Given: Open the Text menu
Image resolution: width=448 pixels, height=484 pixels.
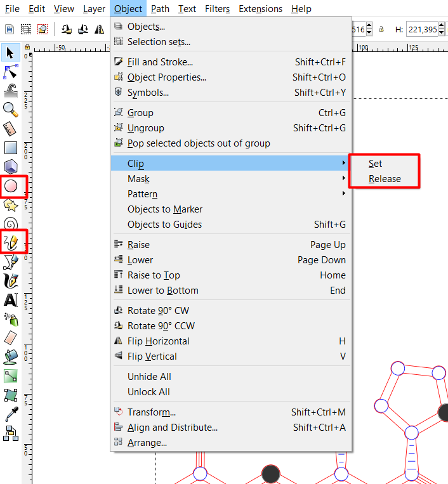Looking at the screenshot, I should [x=187, y=9].
